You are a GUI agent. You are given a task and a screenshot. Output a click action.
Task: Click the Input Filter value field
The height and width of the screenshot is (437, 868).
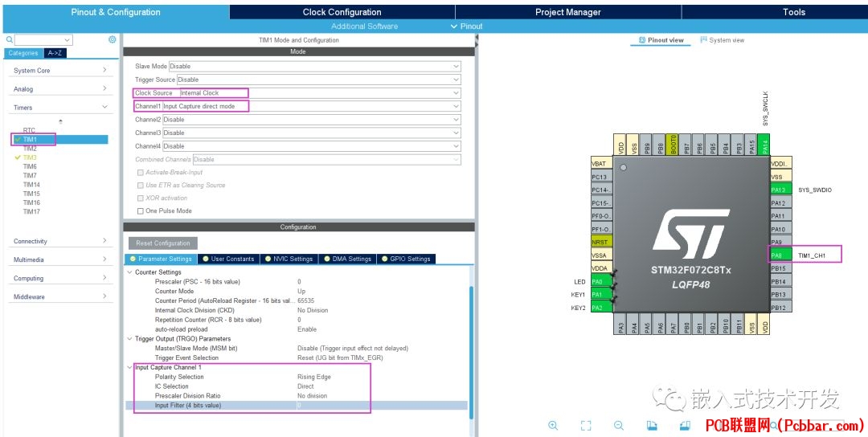point(382,406)
